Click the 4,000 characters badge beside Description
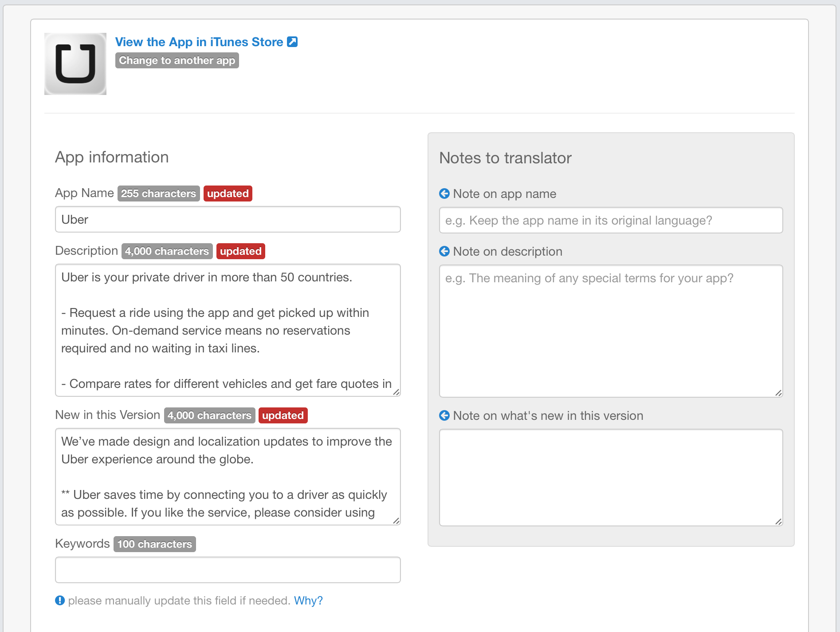The image size is (840, 632). point(167,251)
